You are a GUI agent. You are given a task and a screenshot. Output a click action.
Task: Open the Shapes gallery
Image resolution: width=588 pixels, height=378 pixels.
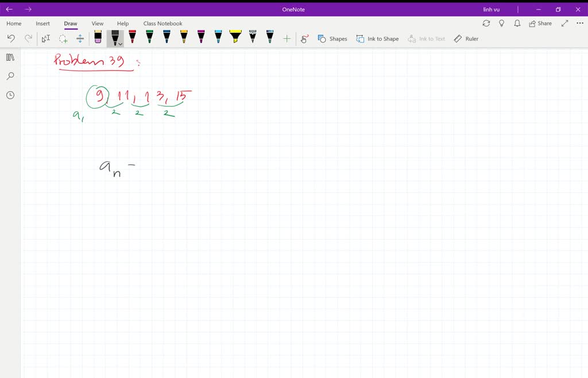click(332, 38)
